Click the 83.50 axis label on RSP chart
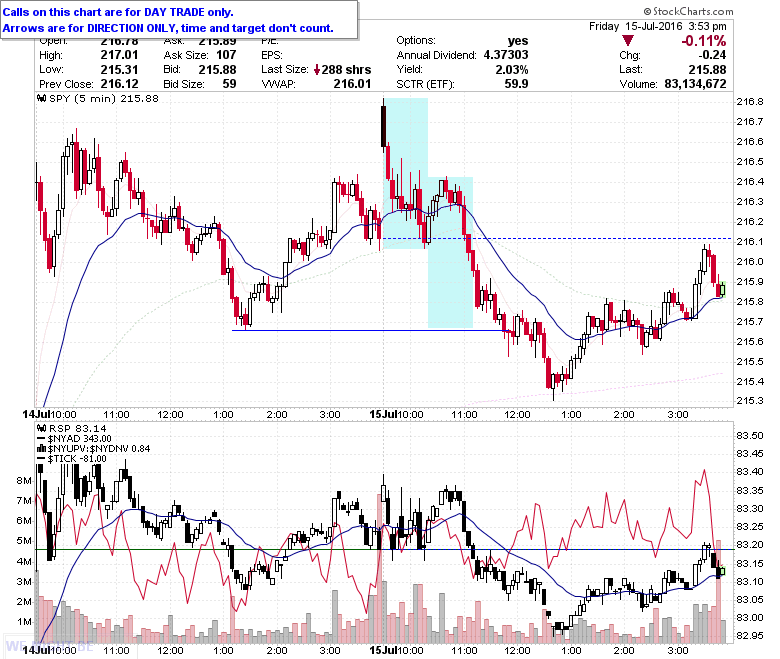Viewport: 780px width, 659px height. 750,436
